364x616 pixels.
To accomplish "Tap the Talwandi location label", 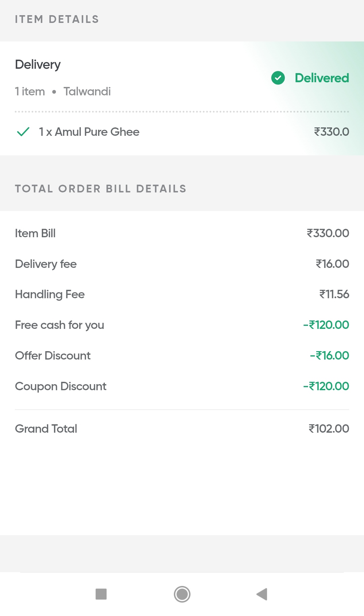I will pos(87,91).
